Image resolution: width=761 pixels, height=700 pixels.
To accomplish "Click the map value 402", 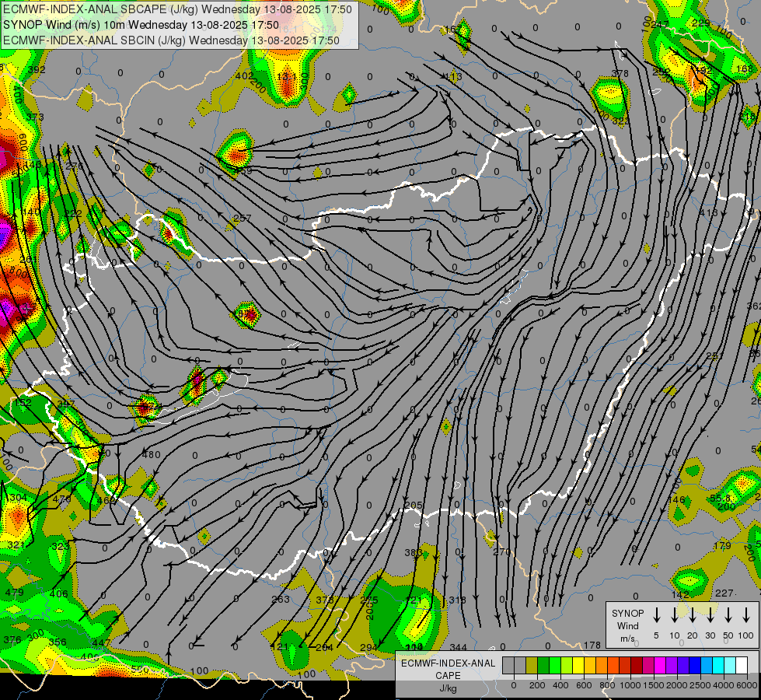I will (x=244, y=75).
